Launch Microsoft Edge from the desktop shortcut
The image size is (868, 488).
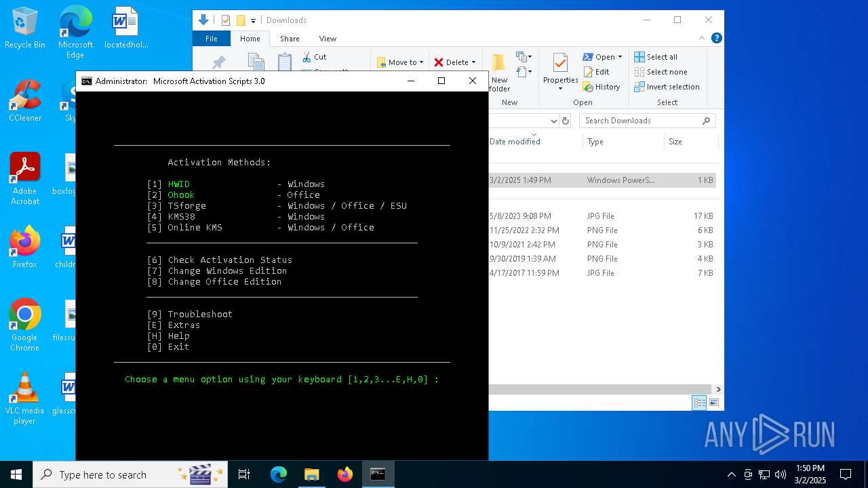click(x=75, y=33)
